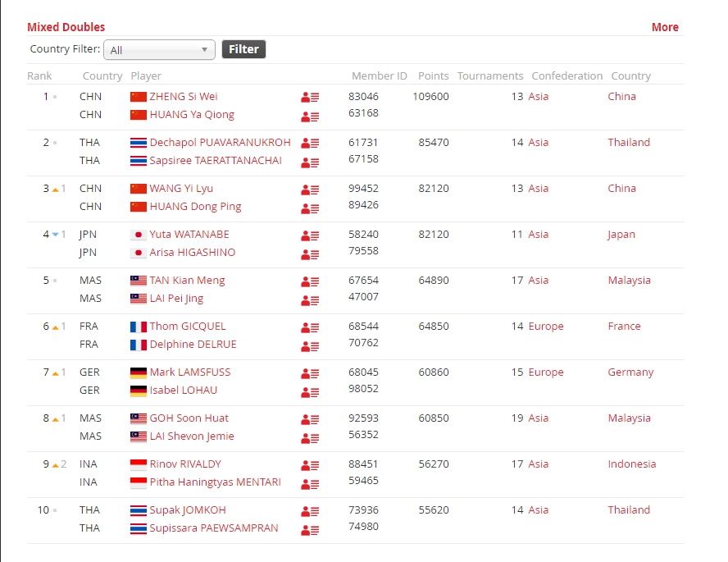The image size is (728, 562).
Task: Open profile icon for Yuta WATANABE
Action: click(309, 235)
